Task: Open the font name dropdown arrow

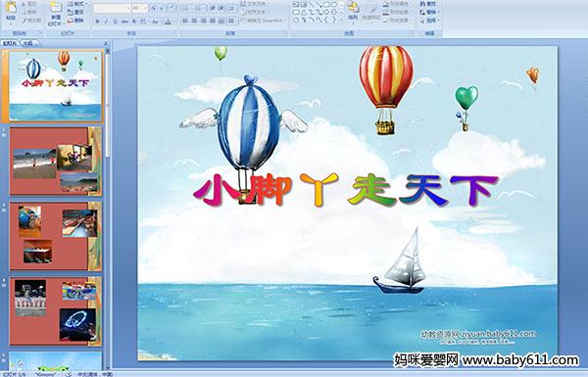Action: click(128, 8)
